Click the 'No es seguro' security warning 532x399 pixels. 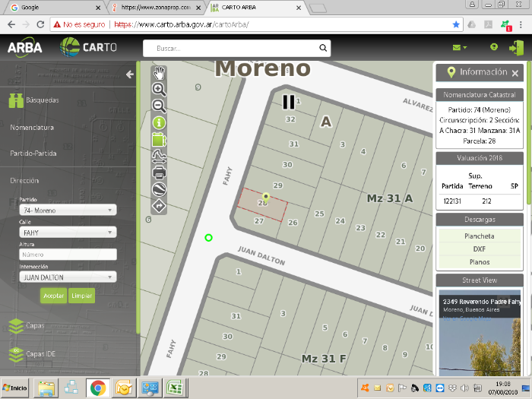click(79, 24)
